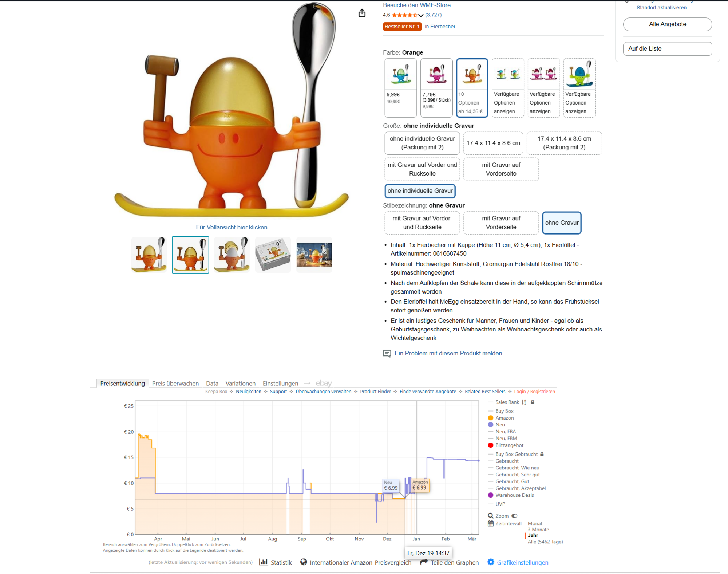This screenshot has width=728, height=574.
Task: Open Grafikeinstellungen gear icon
Action: 491,562
